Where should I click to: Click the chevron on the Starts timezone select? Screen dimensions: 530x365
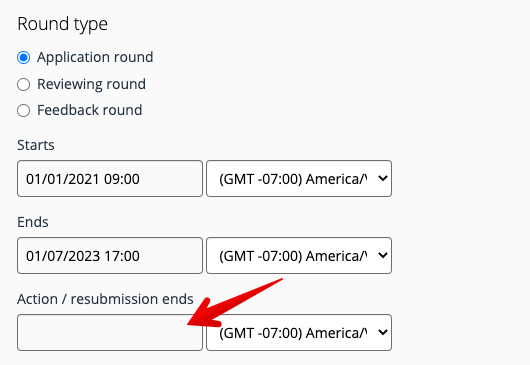(x=383, y=178)
